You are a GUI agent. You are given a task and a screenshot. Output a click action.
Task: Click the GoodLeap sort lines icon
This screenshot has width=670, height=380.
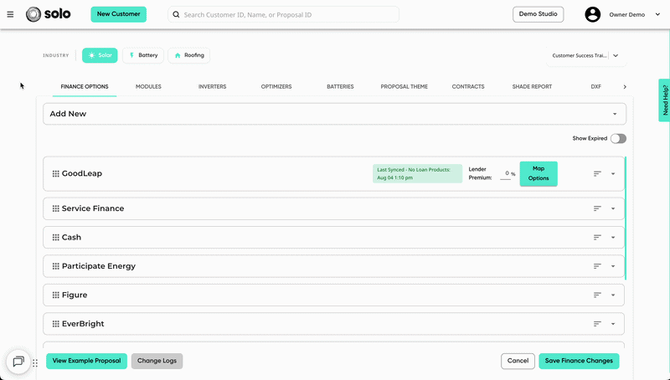pos(597,174)
